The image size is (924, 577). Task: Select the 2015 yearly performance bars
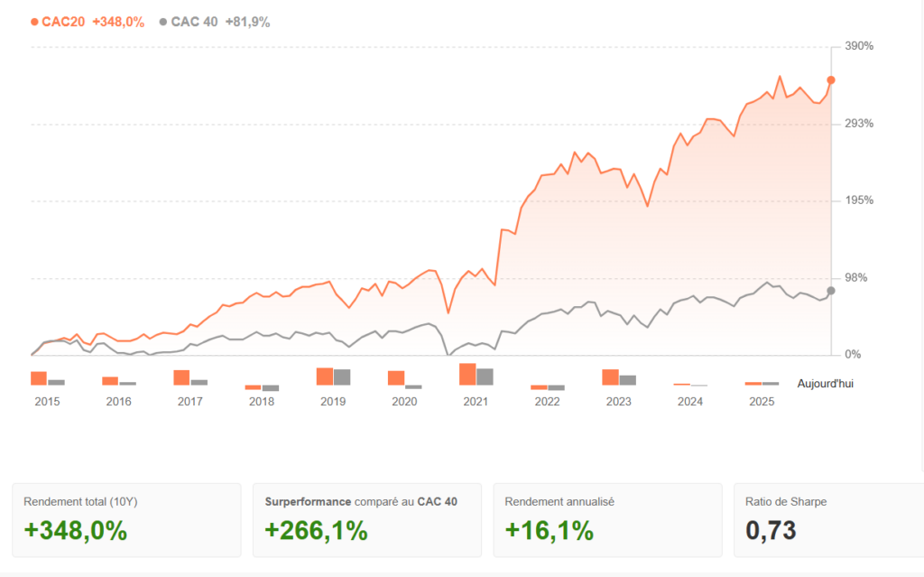[x=47, y=378]
